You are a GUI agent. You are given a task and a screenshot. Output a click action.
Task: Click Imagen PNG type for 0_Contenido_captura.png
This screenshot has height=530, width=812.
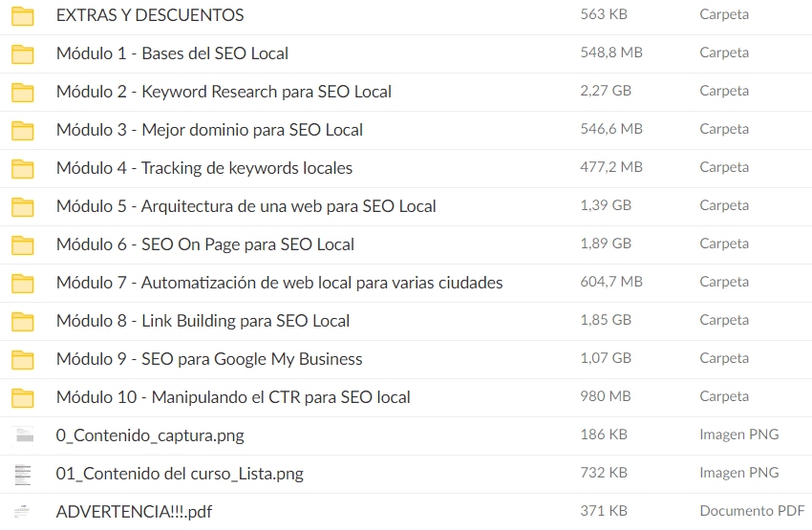pos(739,435)
